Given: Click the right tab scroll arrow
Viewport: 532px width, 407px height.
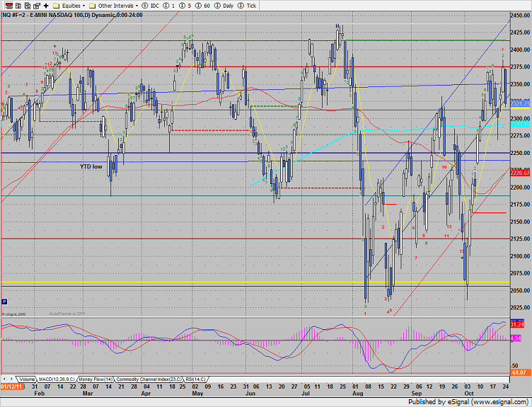Looking at the screenshot, I should [x=11, y=379].
